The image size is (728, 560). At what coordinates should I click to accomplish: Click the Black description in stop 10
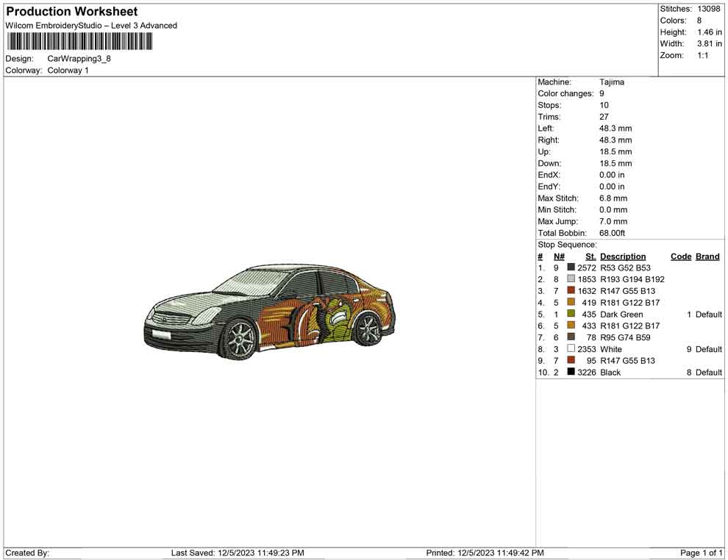click(610, 372)
